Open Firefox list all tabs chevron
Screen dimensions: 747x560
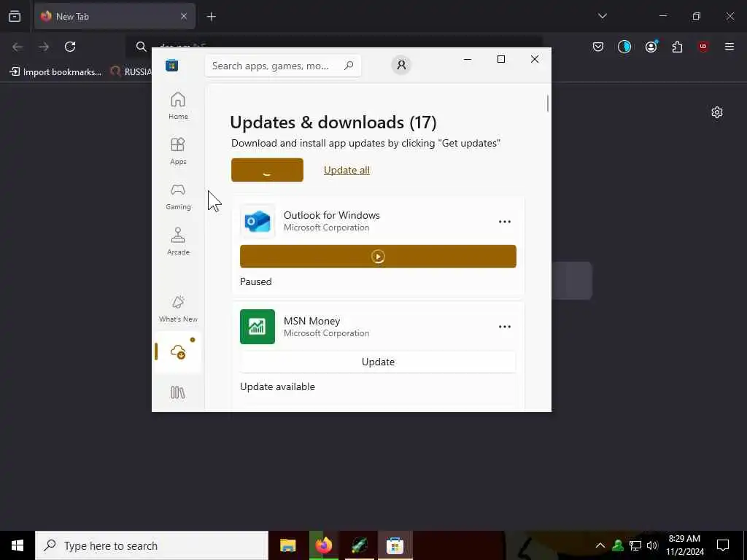click(x=602, y=16)
